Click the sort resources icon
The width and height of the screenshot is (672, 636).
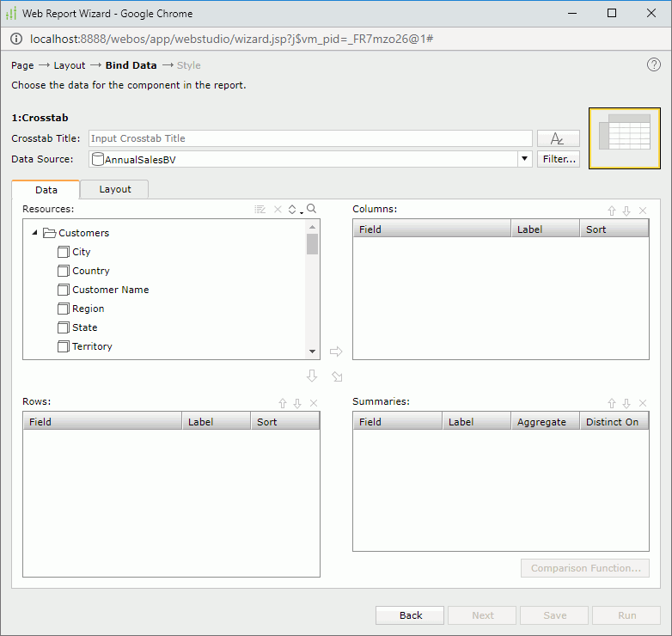point(293,209)
